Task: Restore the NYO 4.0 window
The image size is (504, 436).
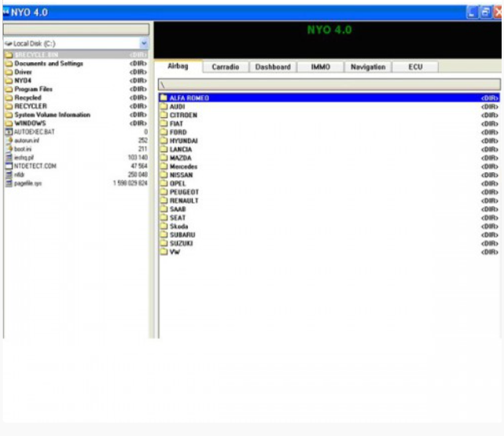Action: 485,13
